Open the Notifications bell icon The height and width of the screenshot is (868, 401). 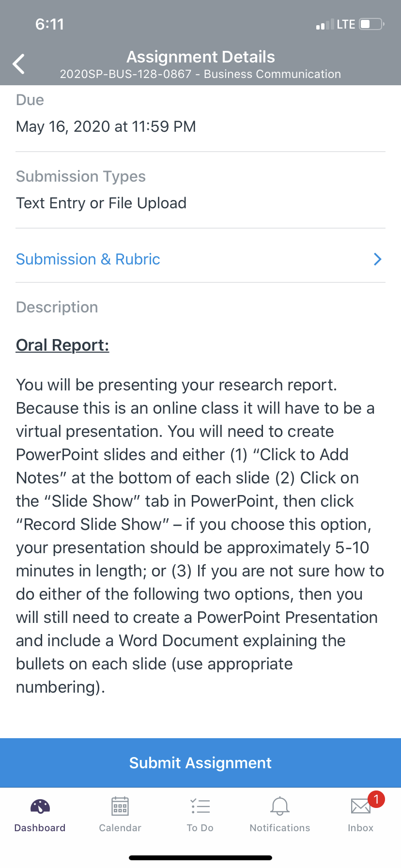[x=280, y=806]
